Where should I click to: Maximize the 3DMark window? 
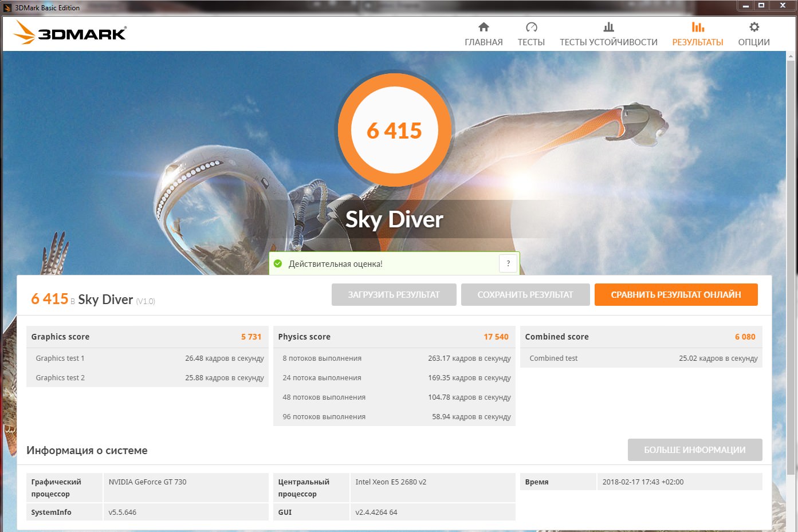[761, 6]
